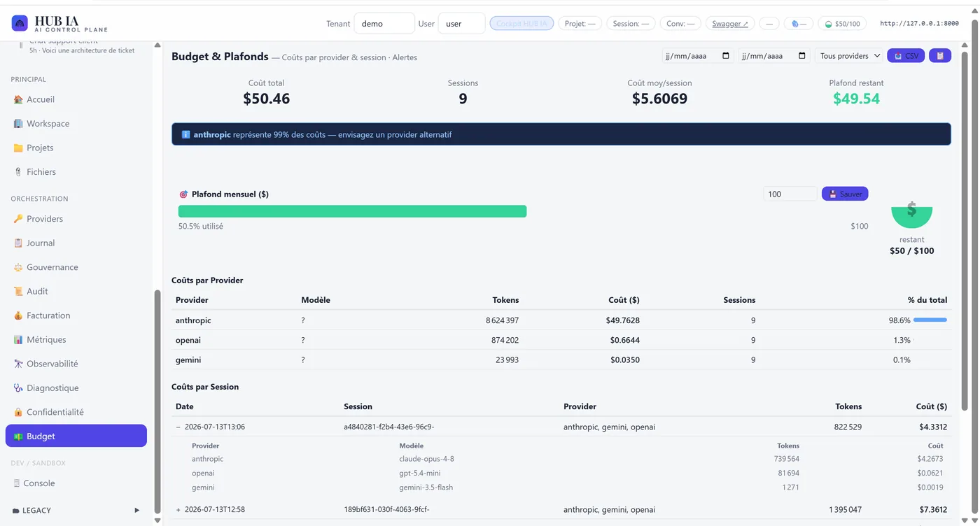Open Gouvernance via its scales icon

coord(18,267)
